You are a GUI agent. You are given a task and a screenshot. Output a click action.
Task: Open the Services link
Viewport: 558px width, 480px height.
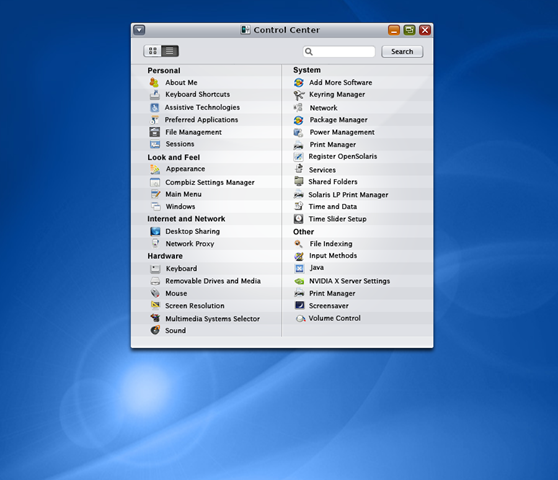tap(322, 170)
